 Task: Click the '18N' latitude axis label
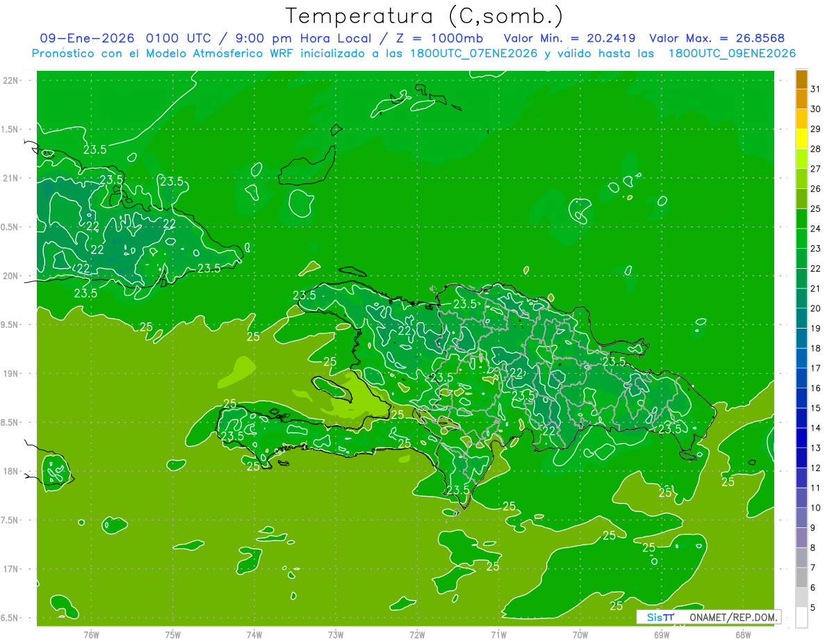(x=10, y=471)
